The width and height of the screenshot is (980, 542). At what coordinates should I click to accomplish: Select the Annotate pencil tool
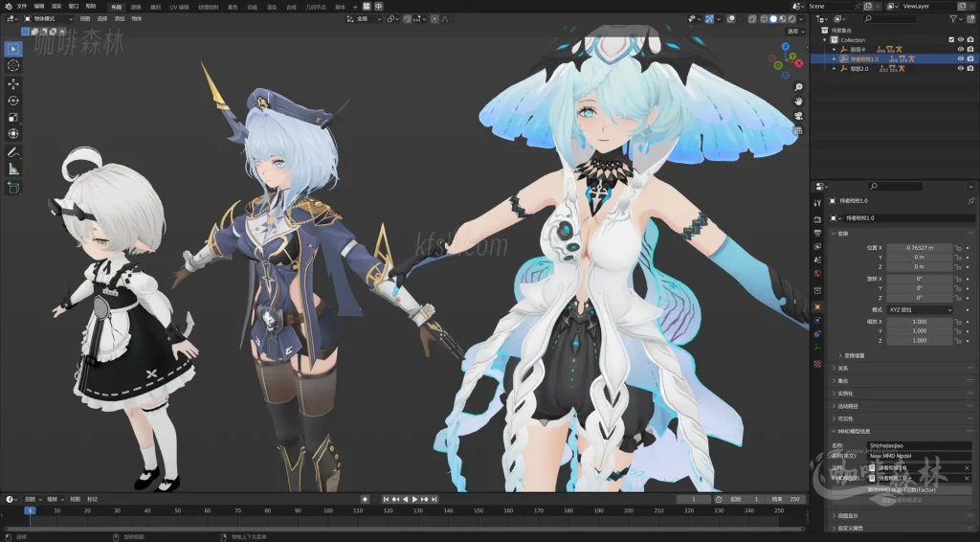click(x=13, y=152)
